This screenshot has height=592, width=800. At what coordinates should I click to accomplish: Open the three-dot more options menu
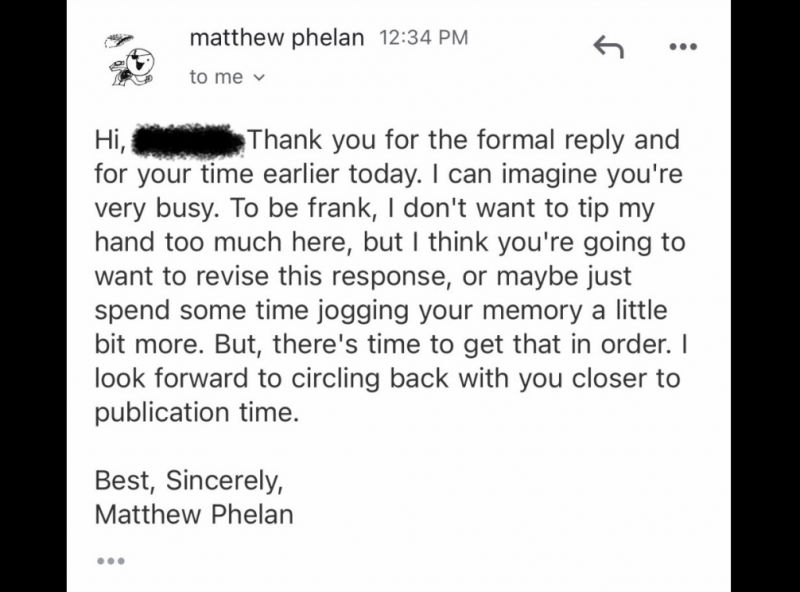coord(684,46)
